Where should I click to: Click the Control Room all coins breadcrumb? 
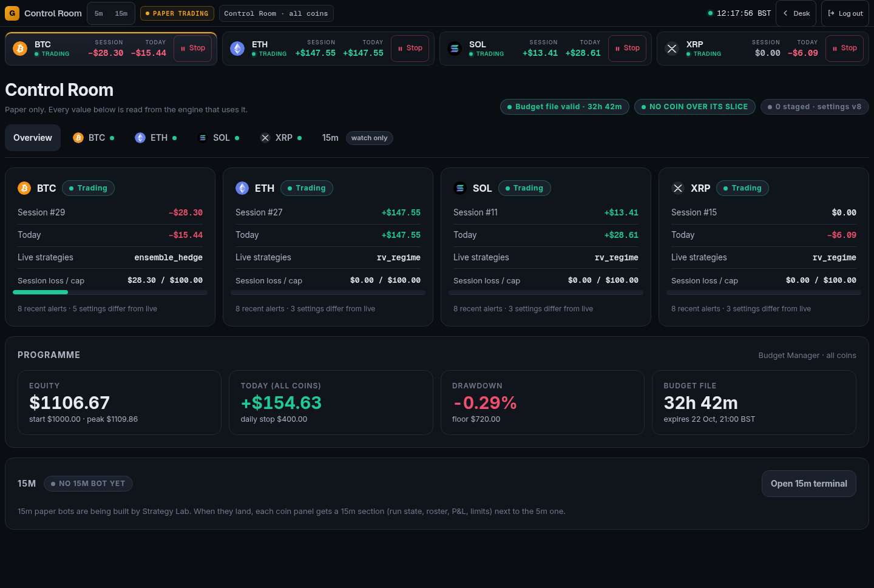point(276,13)
